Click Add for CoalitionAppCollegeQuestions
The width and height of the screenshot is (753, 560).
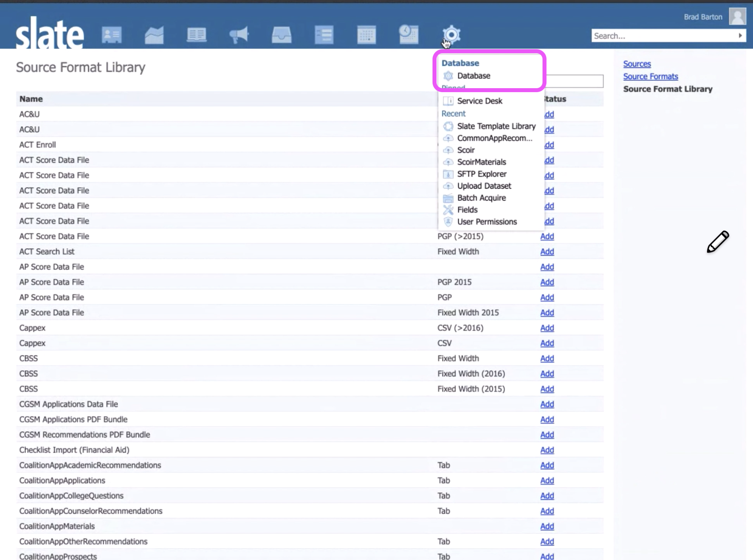(x=547, y=496)
